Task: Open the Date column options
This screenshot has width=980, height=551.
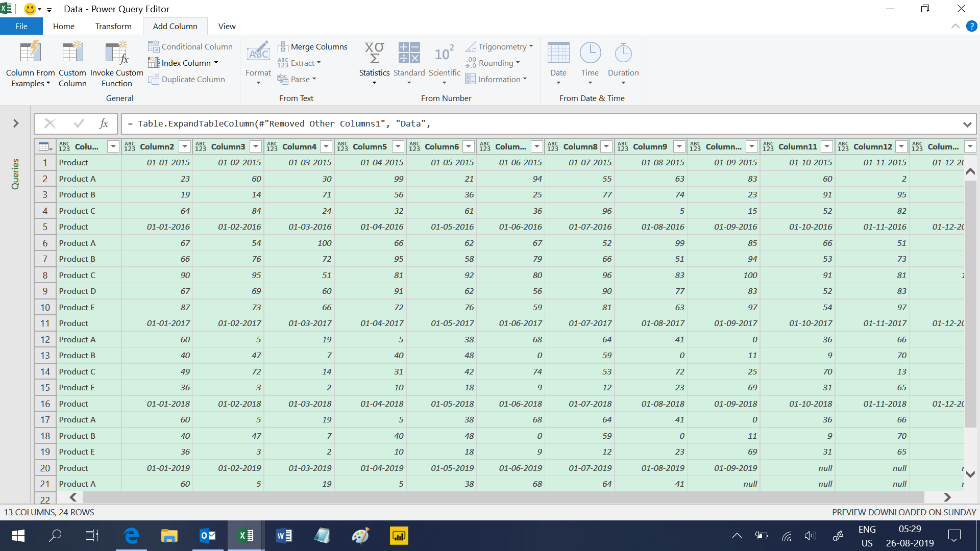Action: click(x=558, y=63)
